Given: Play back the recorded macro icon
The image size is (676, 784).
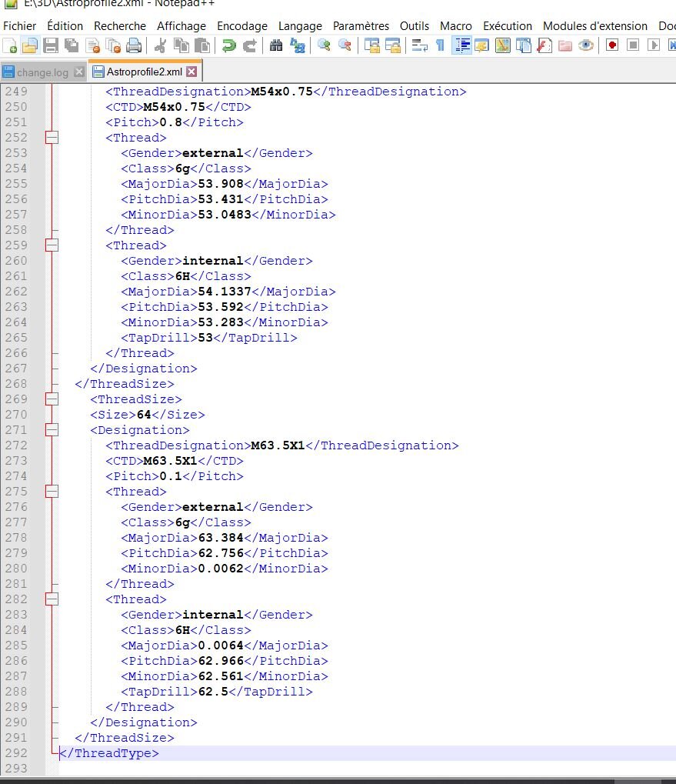Looking at the screenshot, I should click(653, 45).
